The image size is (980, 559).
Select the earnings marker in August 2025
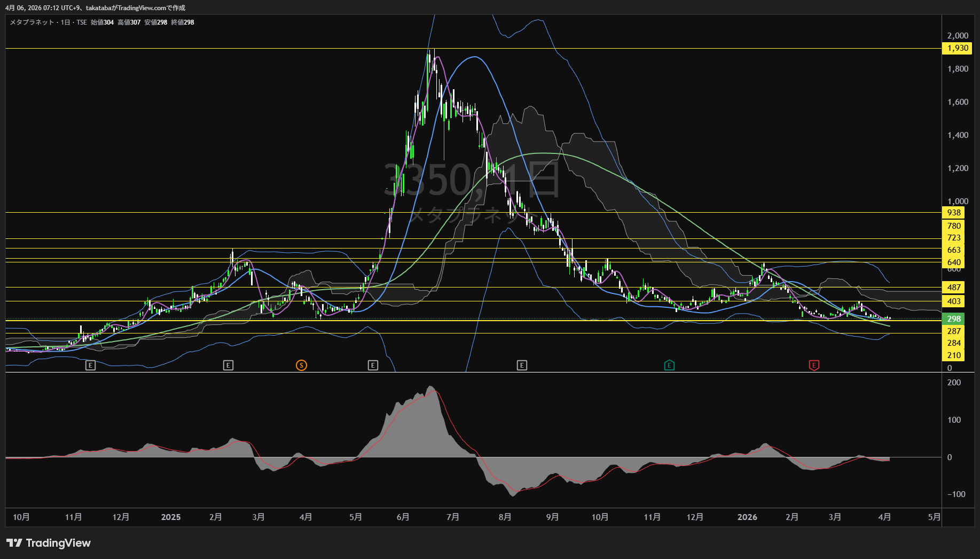[x=522, y=366]
